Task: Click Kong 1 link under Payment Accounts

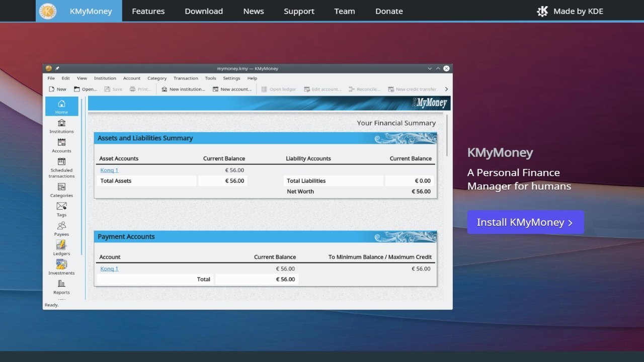Action: (109, 269)
